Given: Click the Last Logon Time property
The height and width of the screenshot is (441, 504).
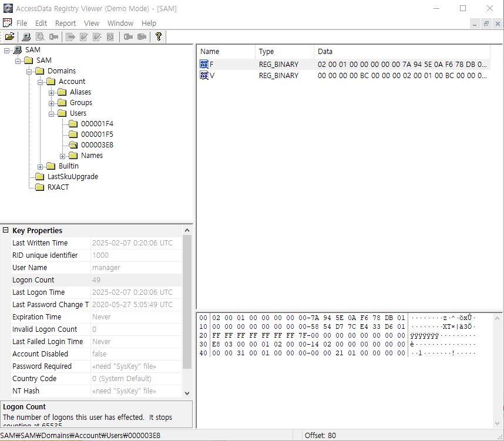Looking at the screenshot, I should 96,292.
